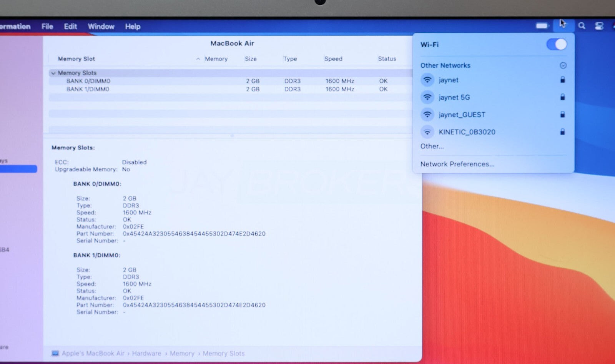Sort by the Type column header
The width and height of the screenshot is (615, 364).
pyautogui.click(x=290, y=59)
